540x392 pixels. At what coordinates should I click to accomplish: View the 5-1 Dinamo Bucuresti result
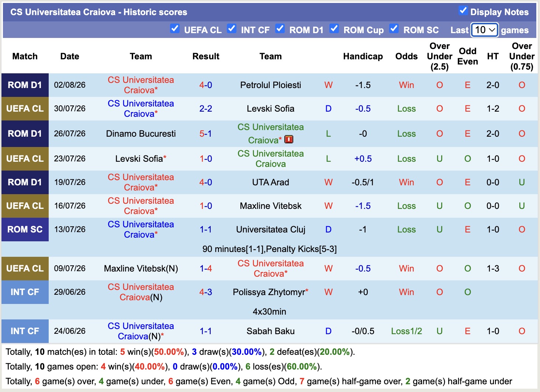(x=206, y=134)
